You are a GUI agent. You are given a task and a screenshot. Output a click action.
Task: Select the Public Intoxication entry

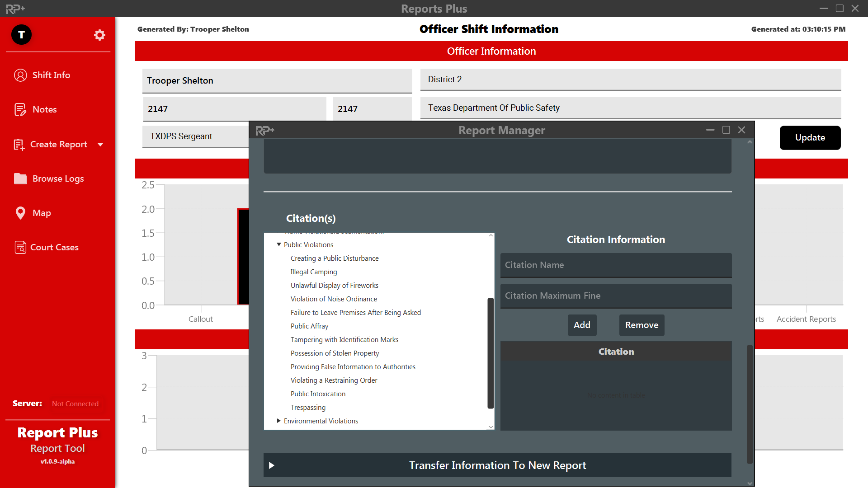coord(318,394)
